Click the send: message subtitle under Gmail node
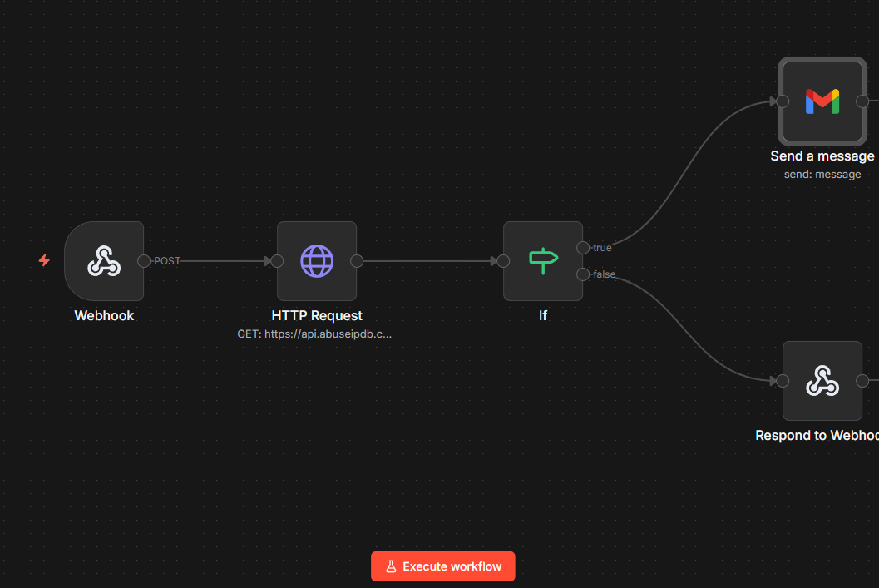This screenshot has width=879, height=588. point(822,174)
